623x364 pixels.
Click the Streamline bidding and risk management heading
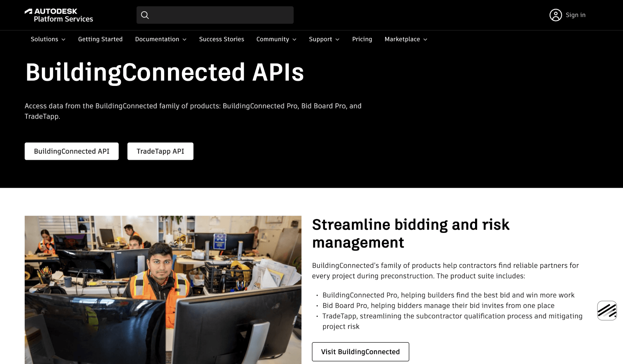pos(411,233)
